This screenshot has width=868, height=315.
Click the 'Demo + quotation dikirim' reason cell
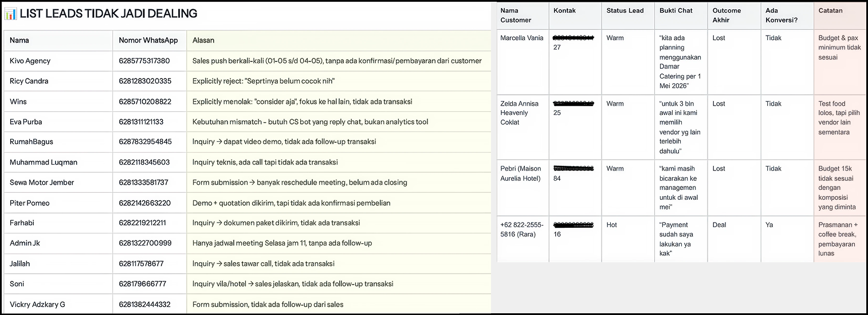point(339,203)
